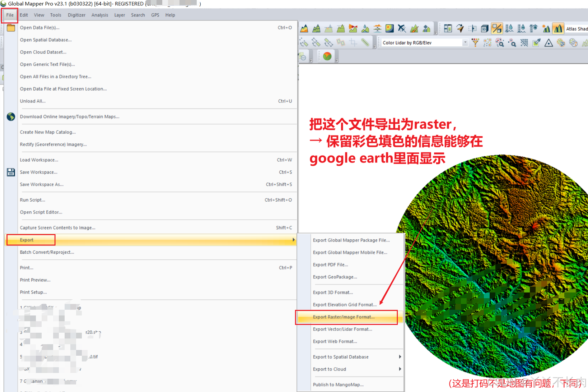Click the airplane flight-plan icon

tap(402, 28)
